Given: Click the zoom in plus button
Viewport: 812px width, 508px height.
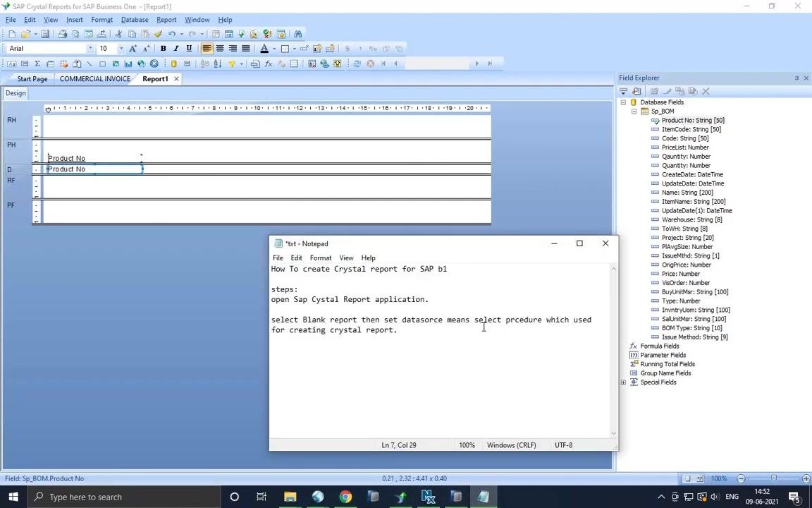Looking at the screenshot, I should point(806,478).
